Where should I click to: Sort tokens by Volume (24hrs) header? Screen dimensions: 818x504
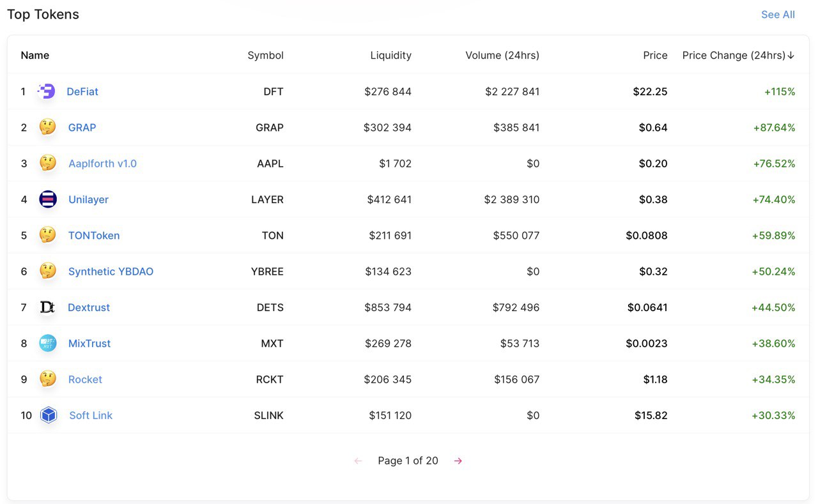point(502,56)
